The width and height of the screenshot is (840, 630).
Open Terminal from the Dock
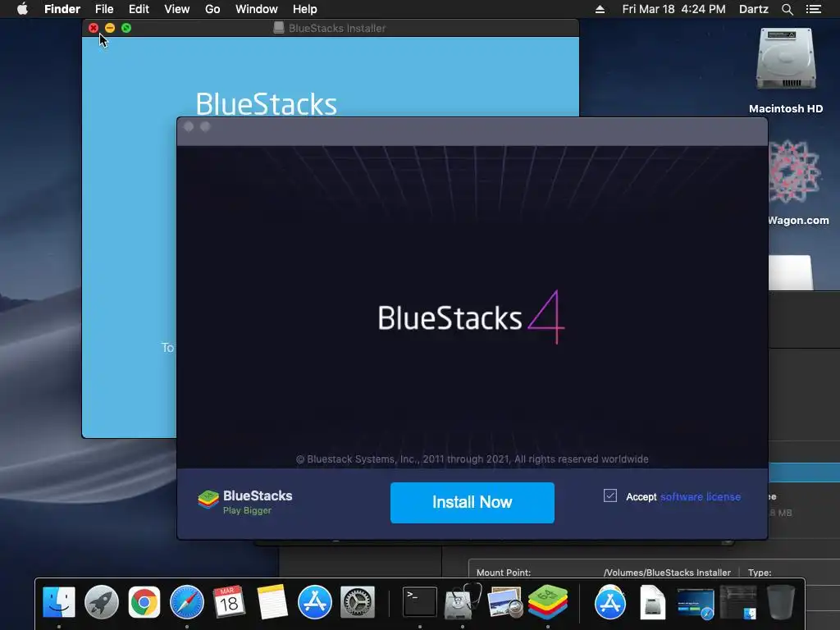point(419,602)
